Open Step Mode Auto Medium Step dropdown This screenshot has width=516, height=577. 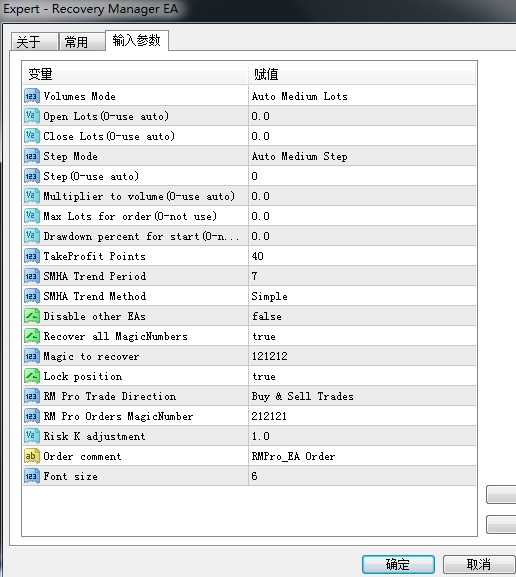click(x=362, y=156)
